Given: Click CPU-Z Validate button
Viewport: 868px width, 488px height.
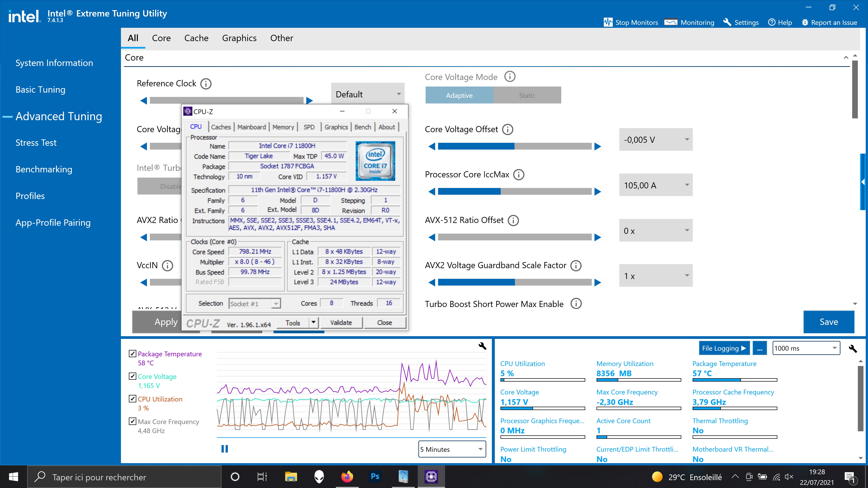Looking at the screenshot, I should pos(341,323).
